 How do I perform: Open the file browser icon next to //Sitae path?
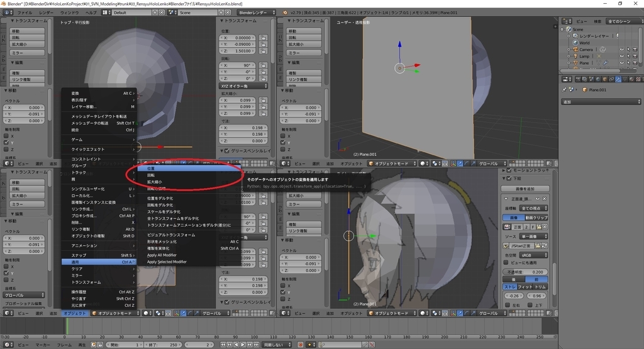coord(538,245)
